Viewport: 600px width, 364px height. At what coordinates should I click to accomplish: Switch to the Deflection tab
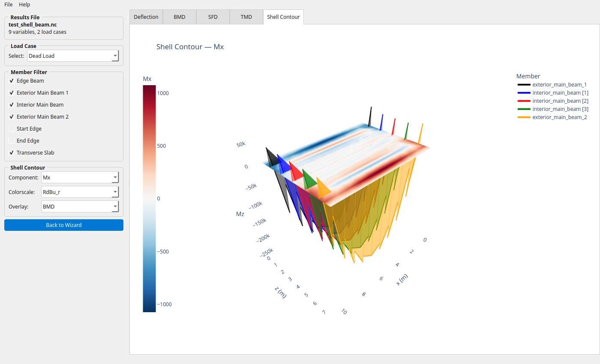[x=146, y=17]
